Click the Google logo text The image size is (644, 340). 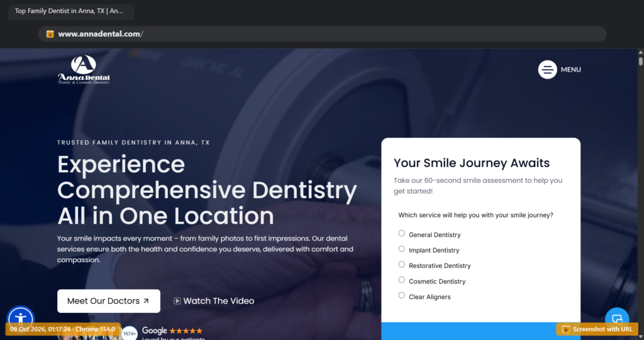coord(155,331)
